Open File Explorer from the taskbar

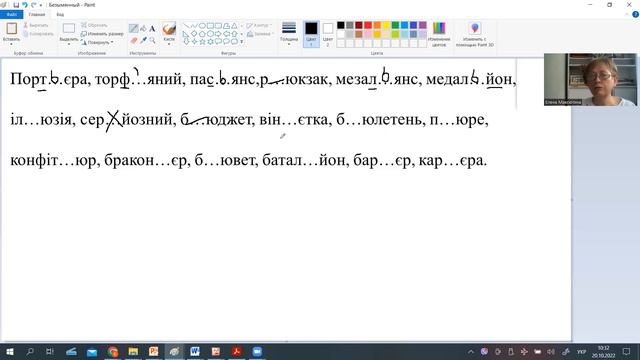click(133, 351)
